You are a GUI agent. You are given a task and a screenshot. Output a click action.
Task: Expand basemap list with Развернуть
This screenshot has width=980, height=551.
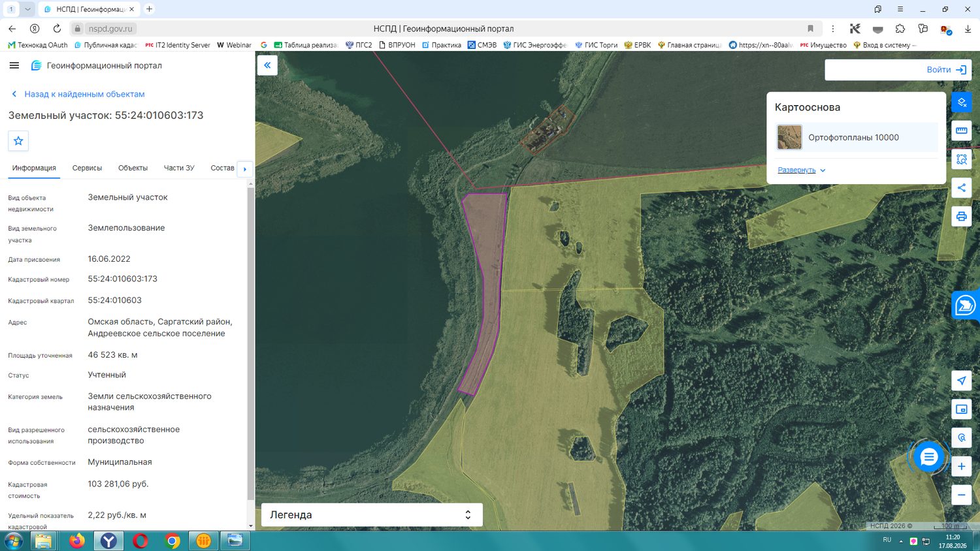click(802, 170)
